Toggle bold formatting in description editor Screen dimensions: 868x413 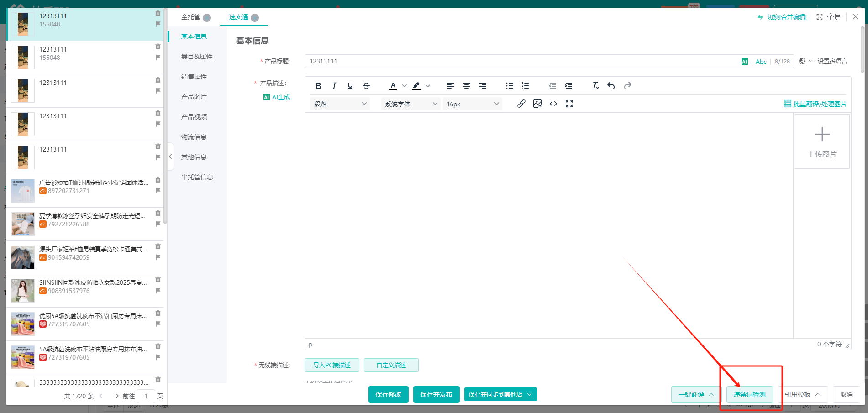point(318,86)
